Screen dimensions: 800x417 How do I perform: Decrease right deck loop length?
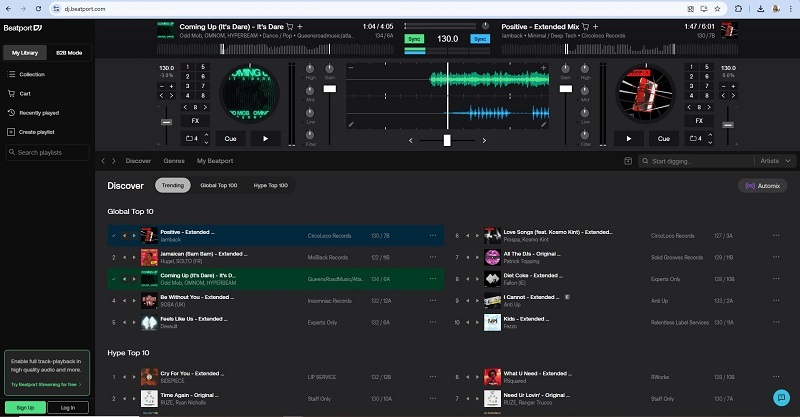(710, 142)
